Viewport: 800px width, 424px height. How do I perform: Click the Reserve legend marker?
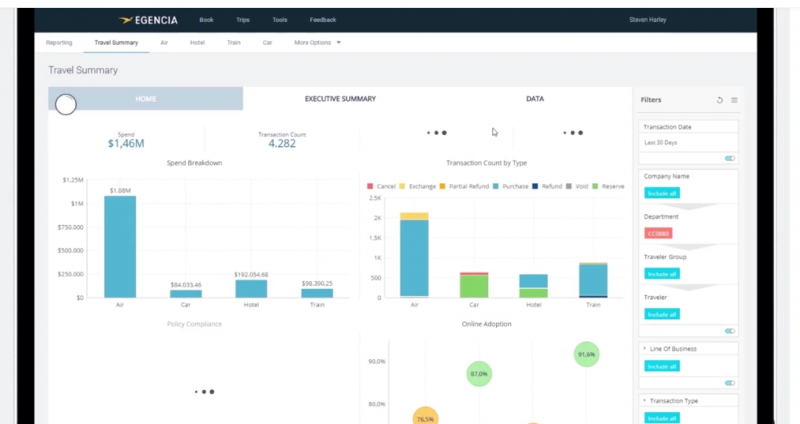click(595, 186)
